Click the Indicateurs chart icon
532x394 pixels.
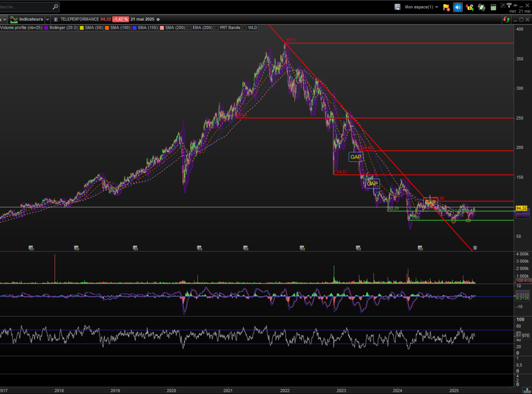click(x=14, y=19)
